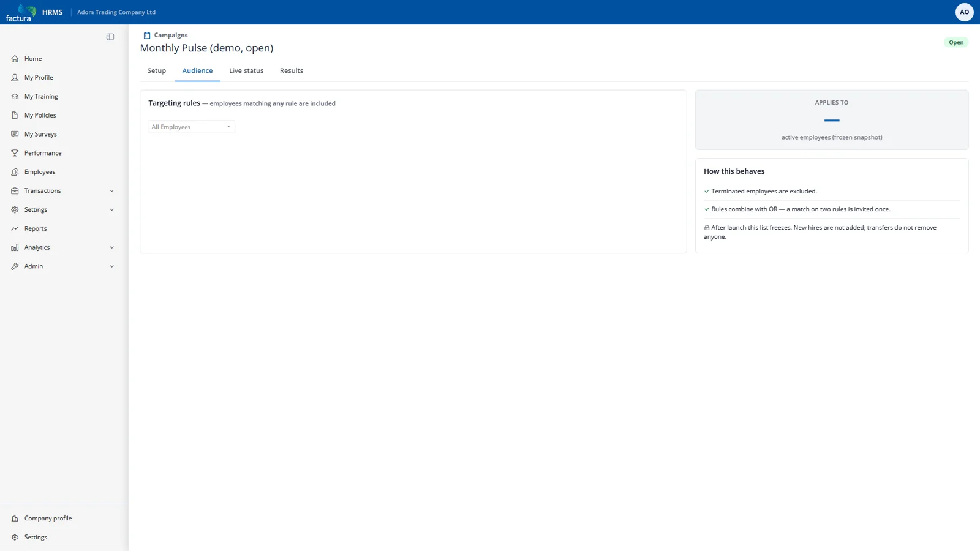Screen dimensions: 980x551
Task: Switch to the Results tab
Action: (x=292, y=71)
